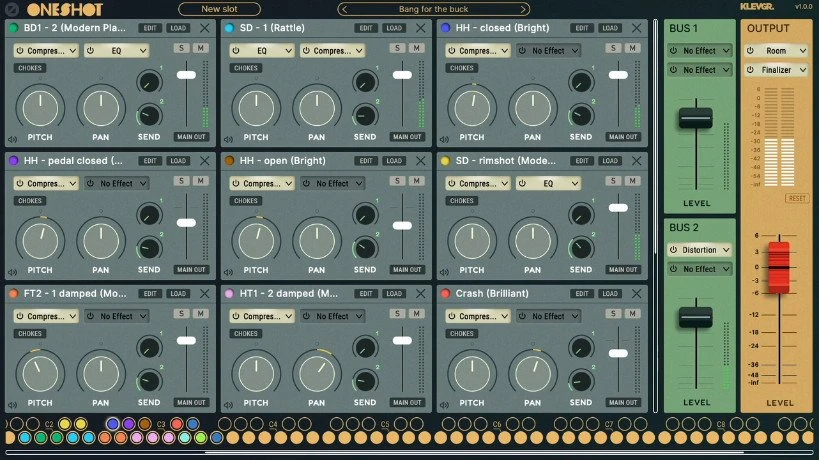Click the PITCH knob of HH - closed
The width and height of the screenshot is (819, 460).
[x=472, y=109]
